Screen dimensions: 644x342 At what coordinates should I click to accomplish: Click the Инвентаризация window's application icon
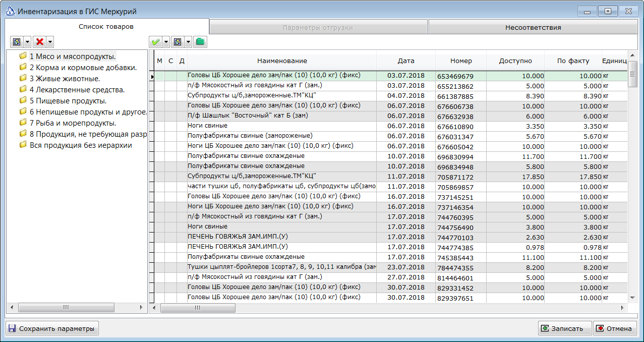click(x=10, y=11)
